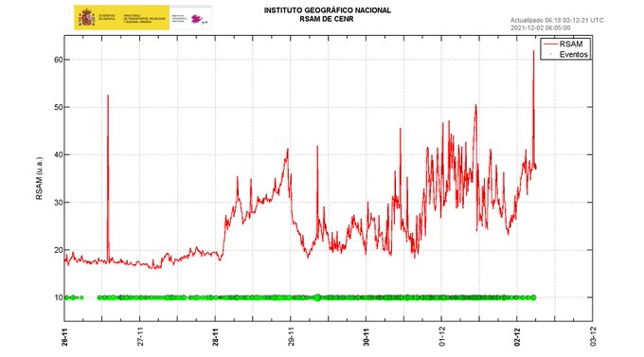644x357 pixels.
Task: Click the last green event marker on 02-12
Action: pyautogui.click(x=533, y=297)
